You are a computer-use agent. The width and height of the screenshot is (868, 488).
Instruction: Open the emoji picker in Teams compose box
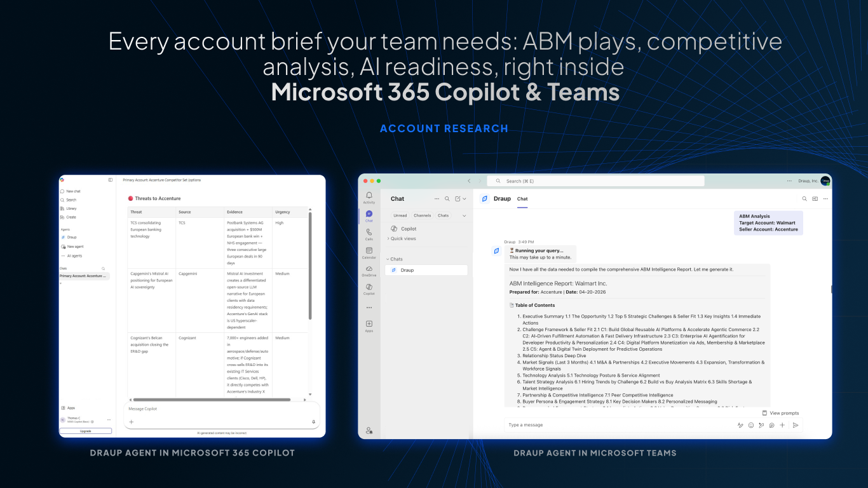pyautogui.click(x=750, y=425)
